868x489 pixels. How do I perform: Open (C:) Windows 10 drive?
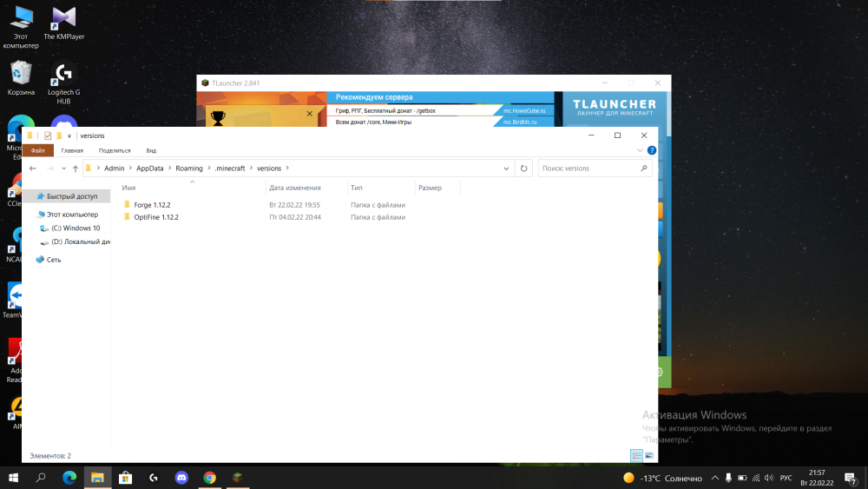pos(70,228)
